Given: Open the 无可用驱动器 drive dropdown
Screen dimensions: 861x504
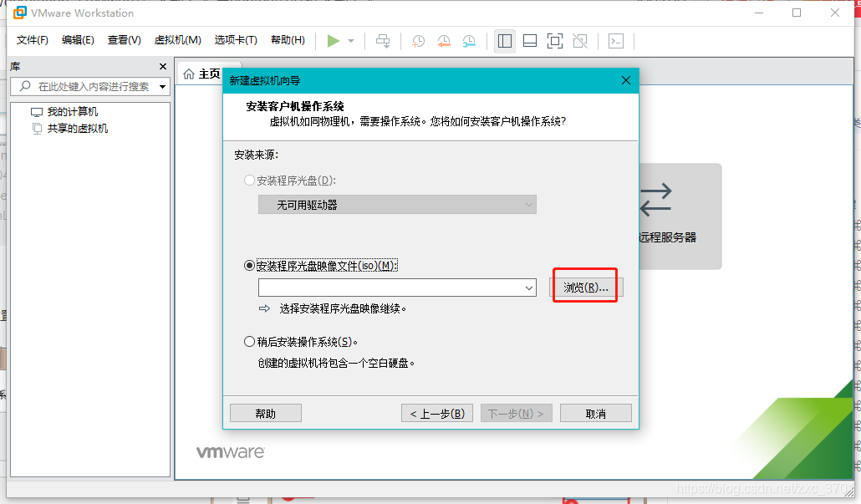Looking at the screenshot, I should 527,204.
